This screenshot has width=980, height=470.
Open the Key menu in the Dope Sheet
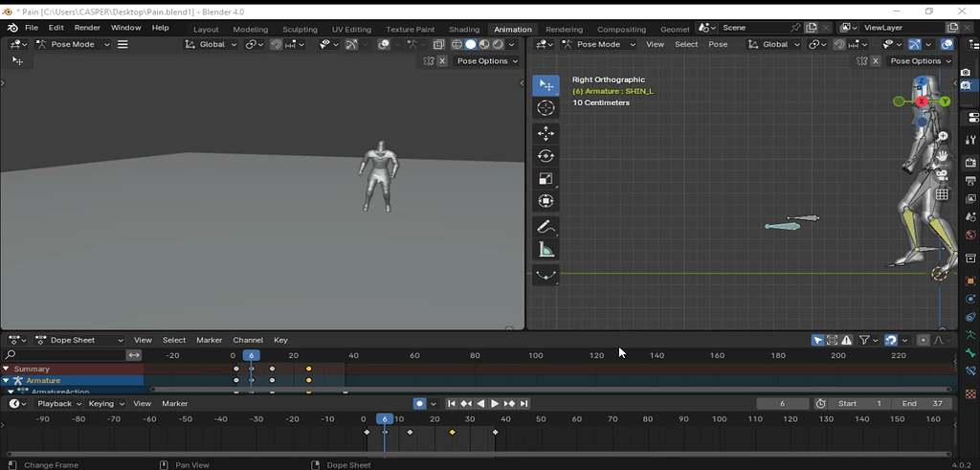[x=280, y=340]
